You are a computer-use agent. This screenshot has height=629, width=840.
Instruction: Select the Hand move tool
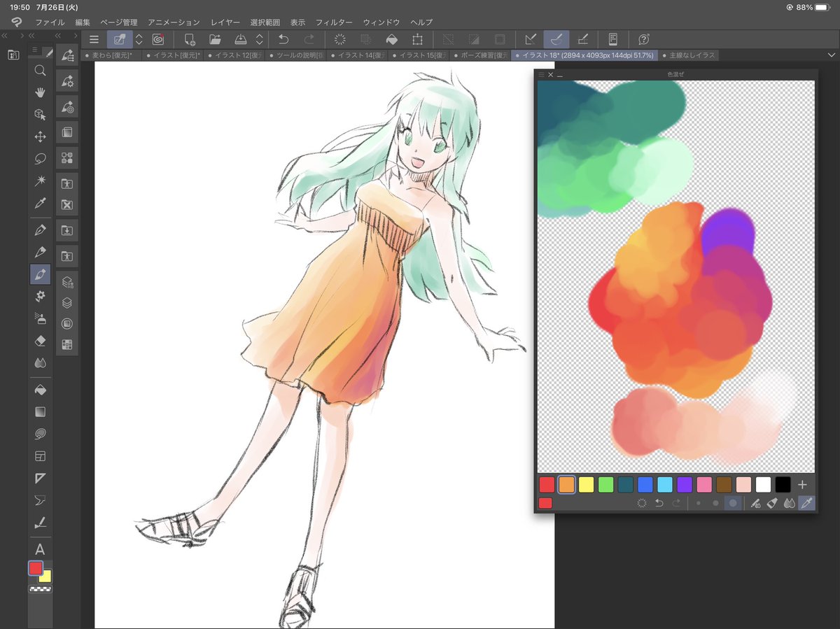coord(41,92)
